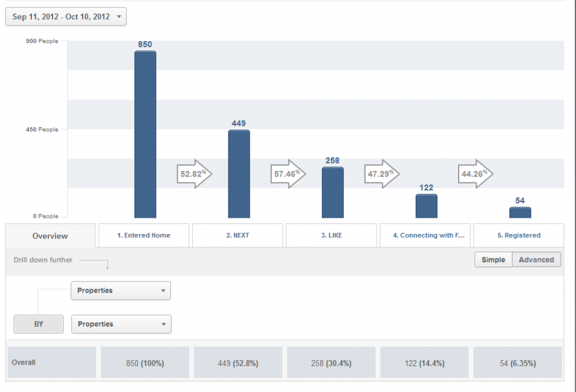
Task: Switch to Advanced drill-down mode
Action: (x=536, y=260)
